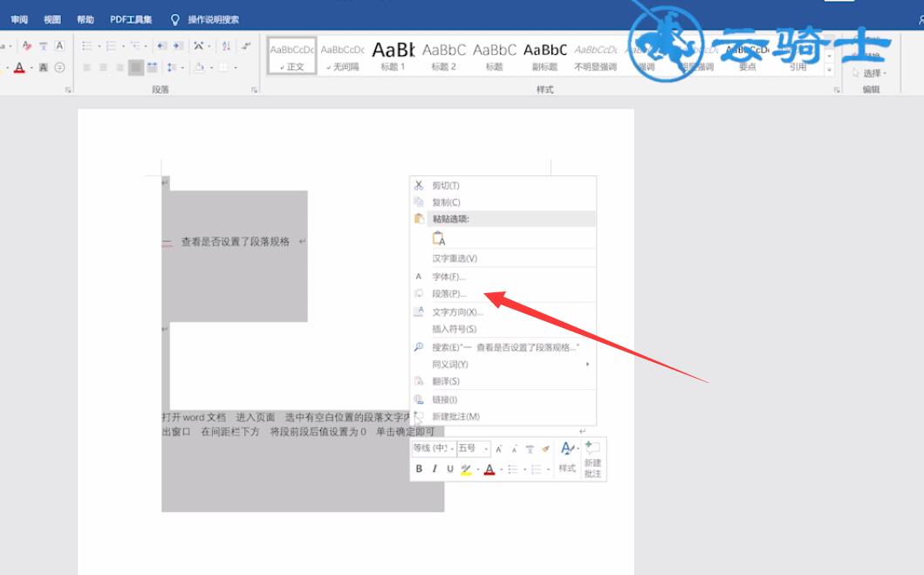924x575 pixels.
Task: Click the ribbon Borders icon
Action: coord(223,68)
